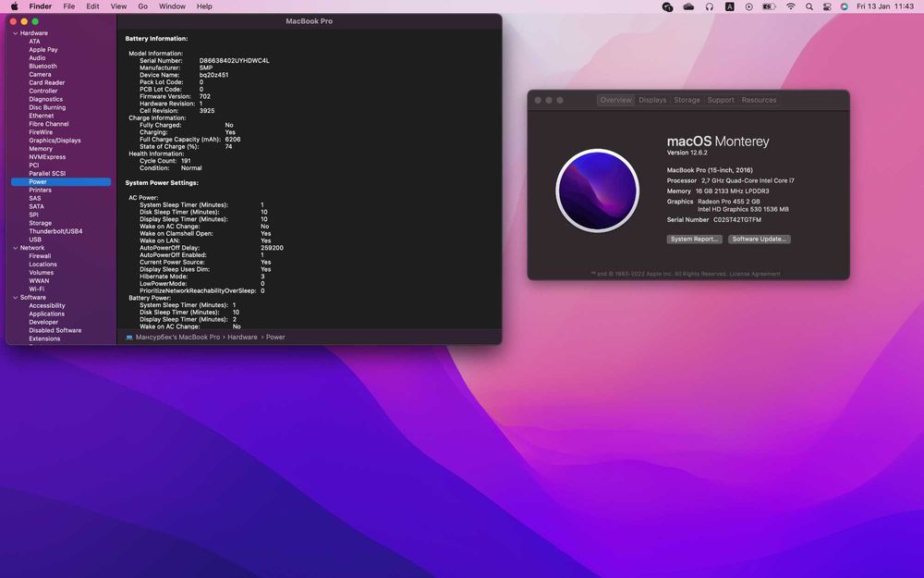Select the highlighted Power item in the sidebar

tap(61, 181)
